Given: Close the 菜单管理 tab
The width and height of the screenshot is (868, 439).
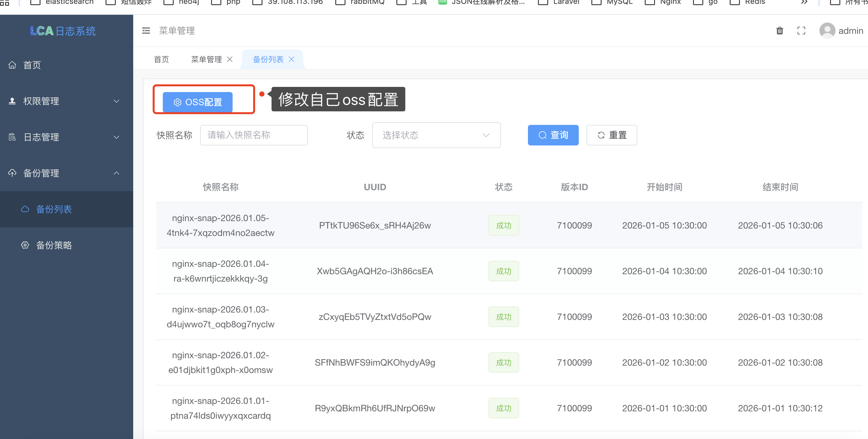Looking at the screenshot, I should pos(230,59).
